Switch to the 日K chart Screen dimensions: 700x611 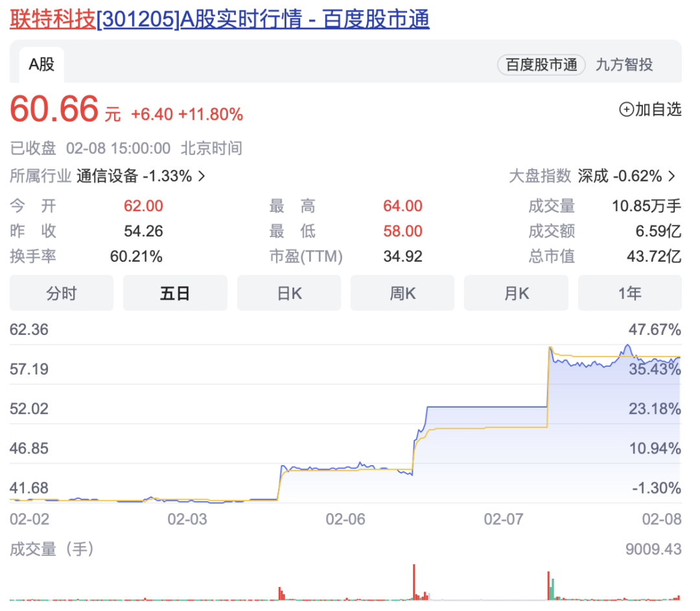(289, 293)
